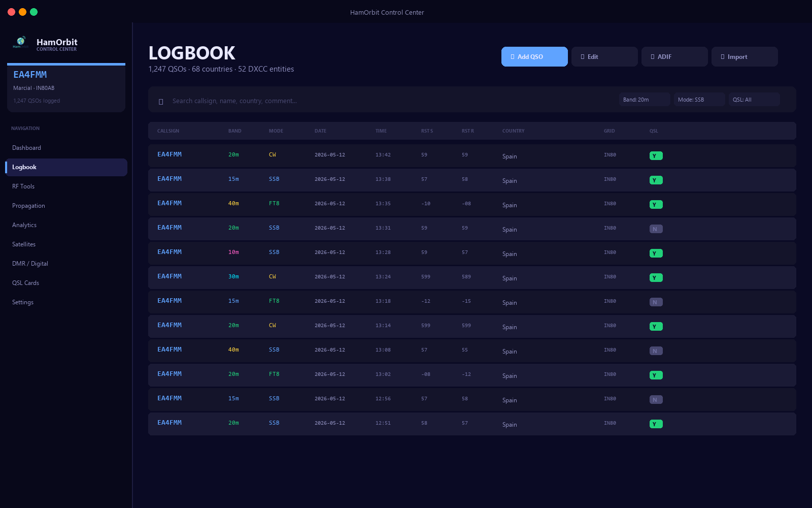Click the "1,247 QSOs logged" text
The width and height of the screenshot is (812, 508).
37,101
